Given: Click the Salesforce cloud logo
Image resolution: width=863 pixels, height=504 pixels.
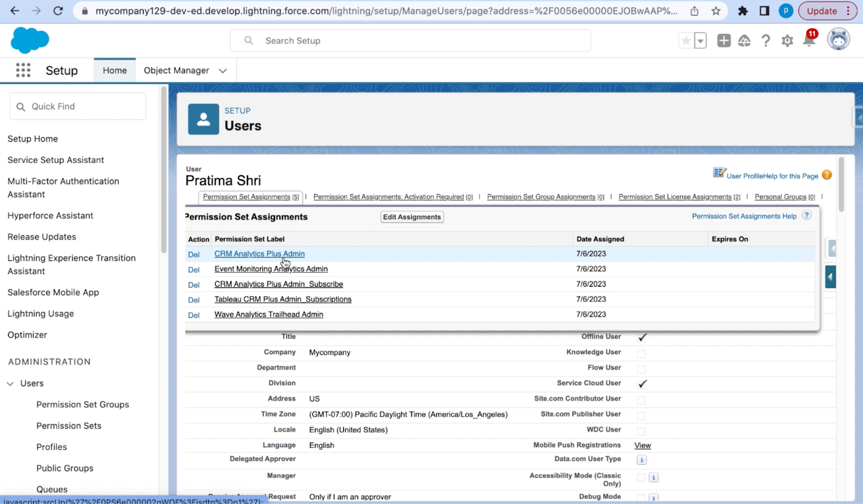Looking at the screenshot, I should (x=30, y=40).
